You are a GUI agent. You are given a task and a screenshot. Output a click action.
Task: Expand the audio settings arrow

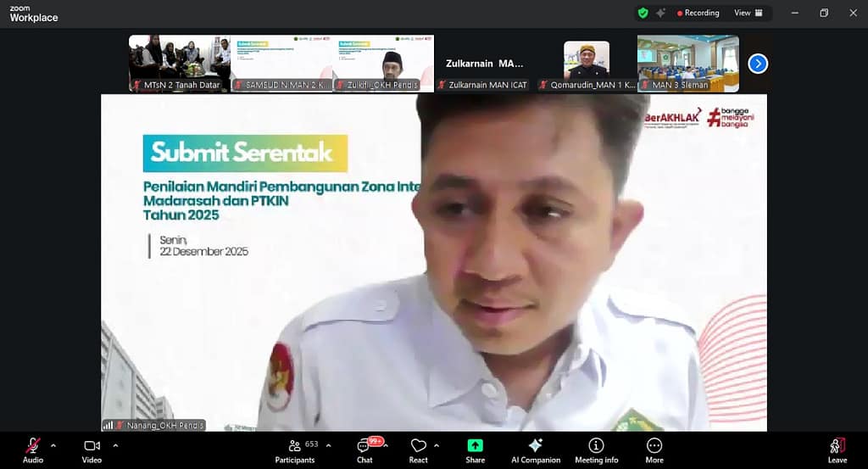click(53, 445)
